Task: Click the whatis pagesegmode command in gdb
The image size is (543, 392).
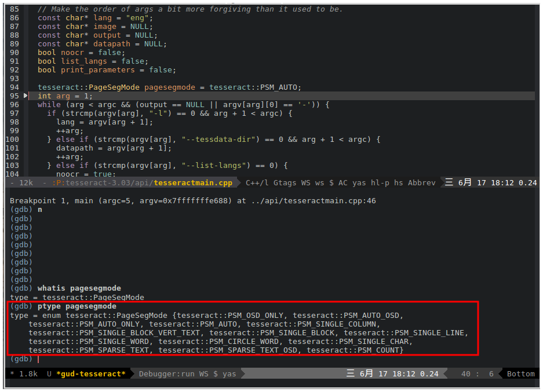Action: point(79,288)
